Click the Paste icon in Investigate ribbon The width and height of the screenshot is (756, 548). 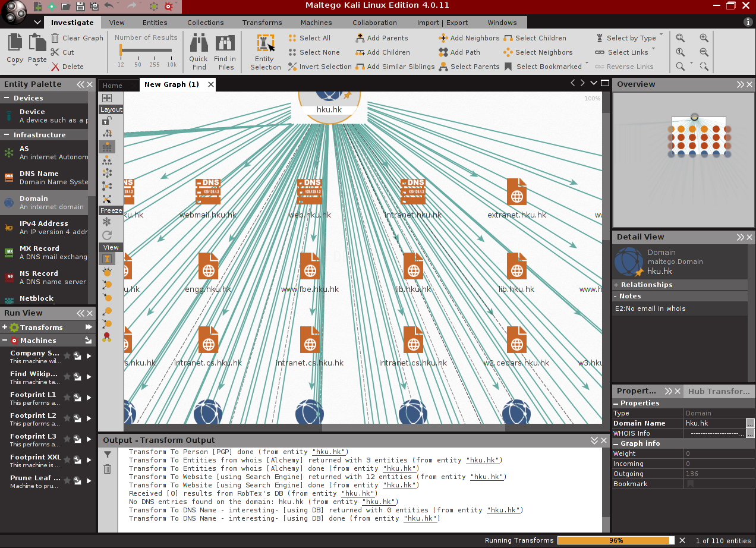pyautogui.click(x=37, y=43)
